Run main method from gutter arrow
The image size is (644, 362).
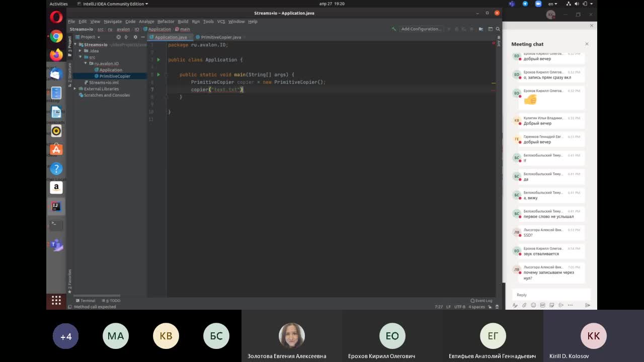pos(158,74)
